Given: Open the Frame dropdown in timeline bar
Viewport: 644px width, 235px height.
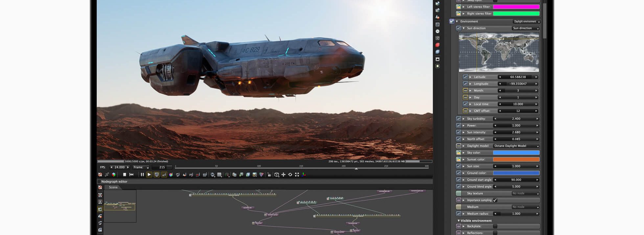Looking at the screenshot, I should pos(141,167).
